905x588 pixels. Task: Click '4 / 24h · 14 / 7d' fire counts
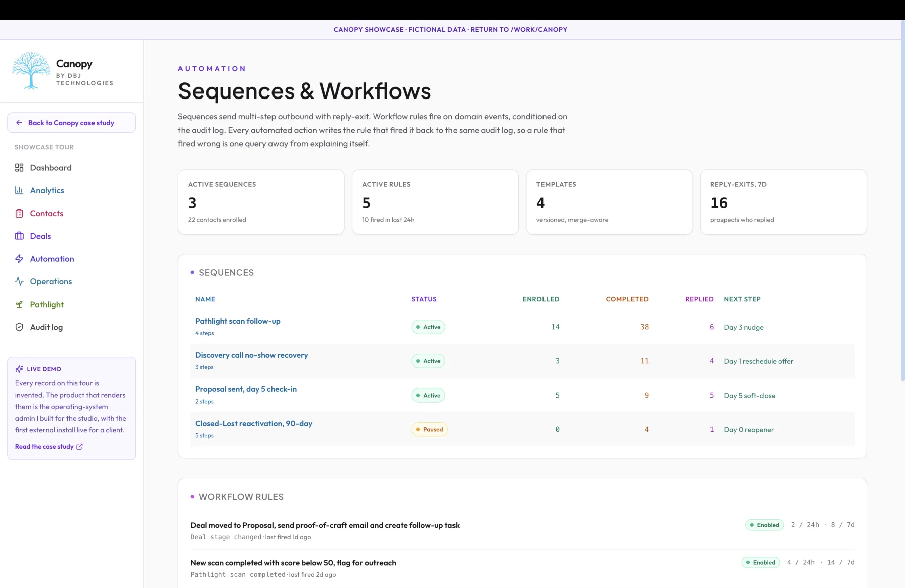[x=821, y=562]
